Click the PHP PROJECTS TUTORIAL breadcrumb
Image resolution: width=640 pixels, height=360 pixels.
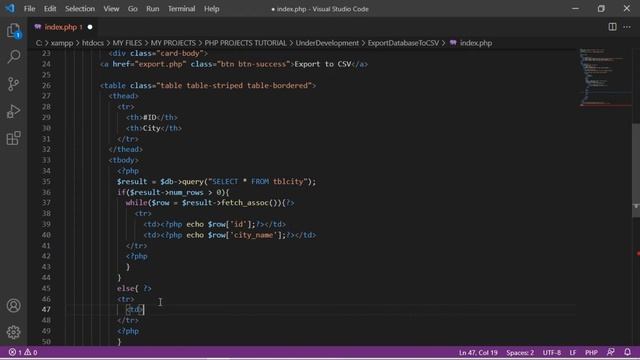tap(246, 43)
